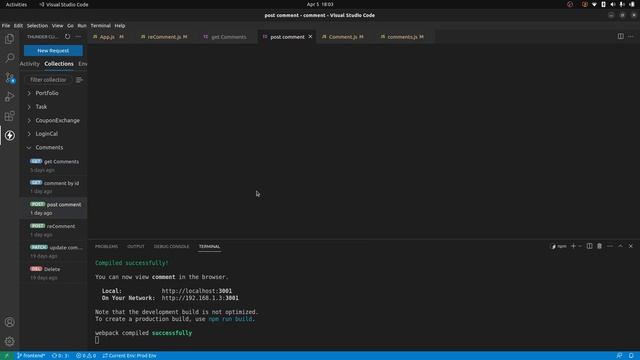This screenshot has width=640, height=360.
Task: Switch to the reComment.js editor tab
Action: coord(164,37)
